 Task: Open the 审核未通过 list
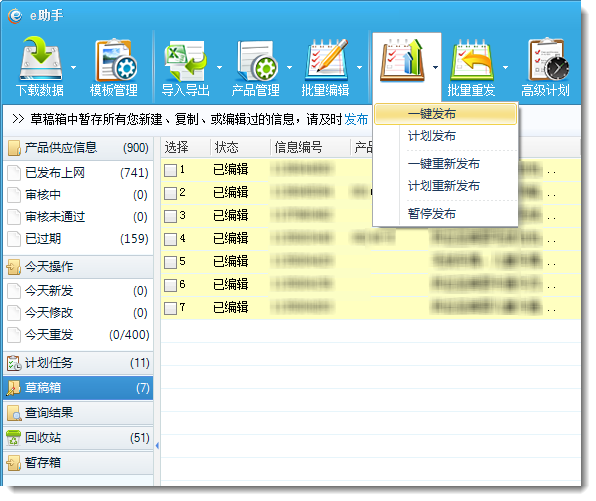point(78,217)
